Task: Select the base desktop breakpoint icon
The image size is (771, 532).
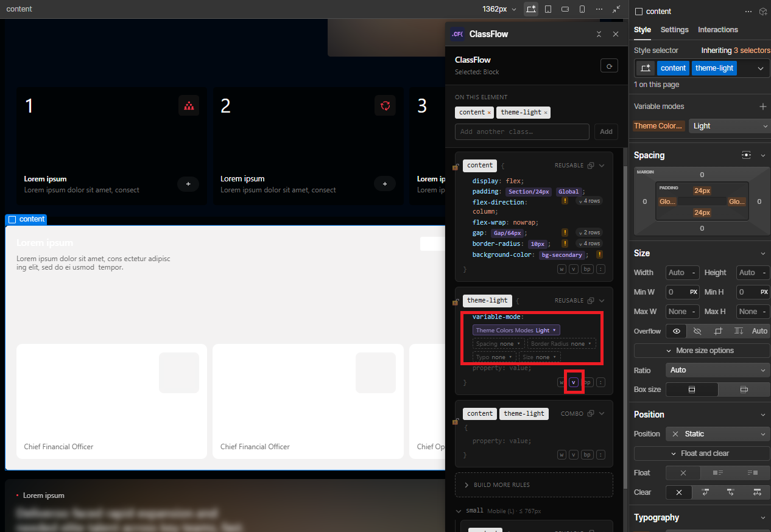Action: tap(531, 9)
